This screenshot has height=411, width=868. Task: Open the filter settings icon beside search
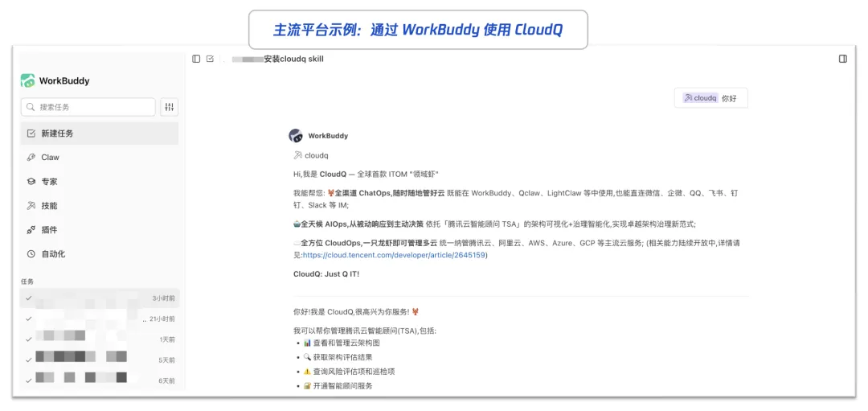(x=169, y=107)
